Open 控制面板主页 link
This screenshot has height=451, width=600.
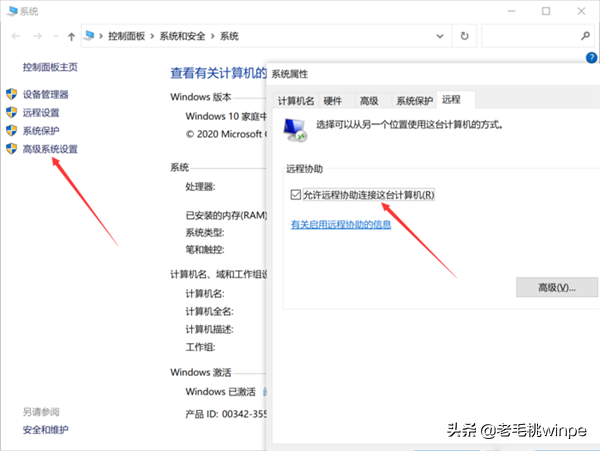[x=50, y=67]
